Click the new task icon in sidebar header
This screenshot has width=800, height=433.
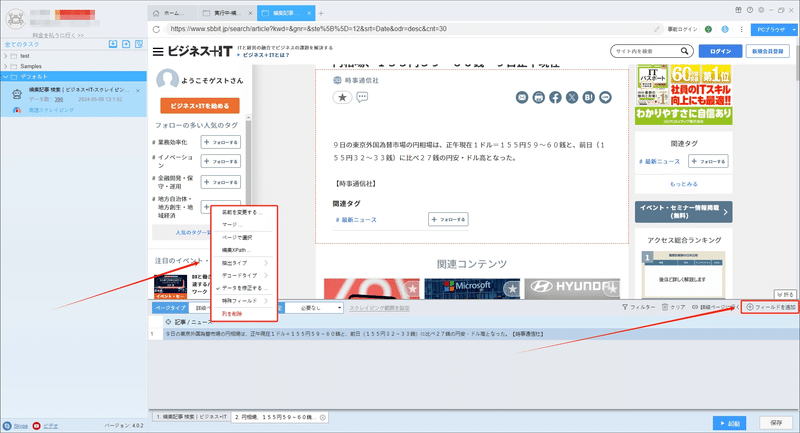(126, 44)
